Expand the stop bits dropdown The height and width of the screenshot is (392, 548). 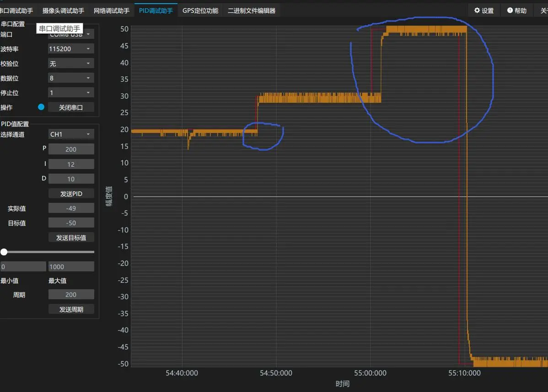tap(71, 93)
